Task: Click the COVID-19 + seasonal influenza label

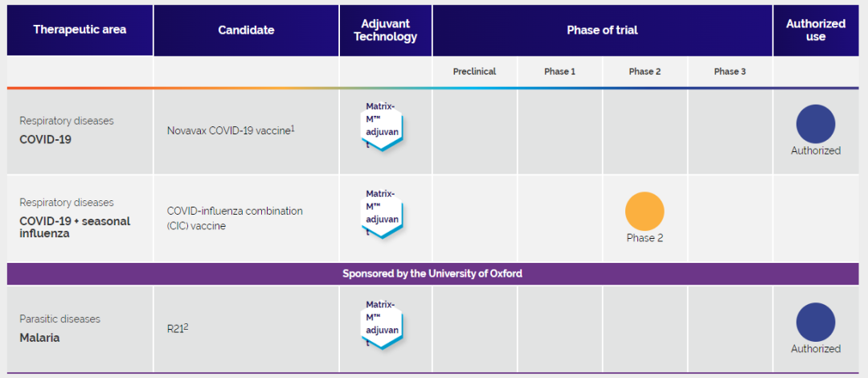Action: [x=75, y=227]
